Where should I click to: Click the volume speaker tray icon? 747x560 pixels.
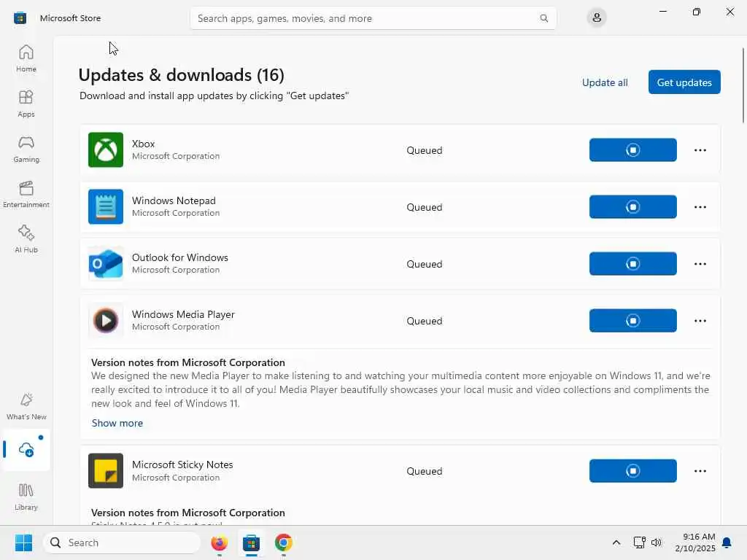[657, 542]
